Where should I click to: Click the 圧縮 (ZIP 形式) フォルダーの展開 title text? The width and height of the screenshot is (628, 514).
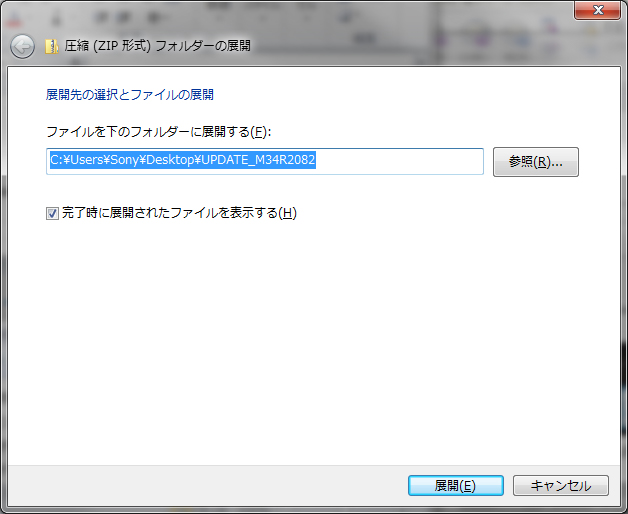pos(157,46)
